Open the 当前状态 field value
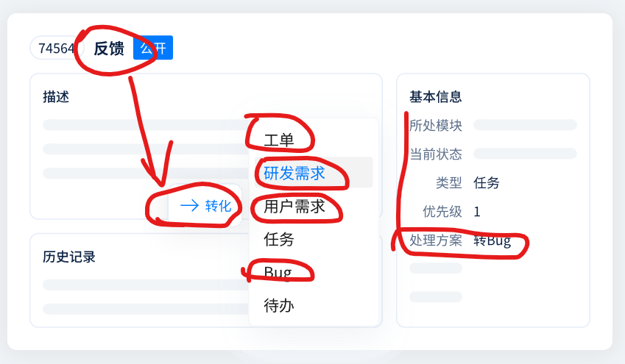 [x=525, y=154]
